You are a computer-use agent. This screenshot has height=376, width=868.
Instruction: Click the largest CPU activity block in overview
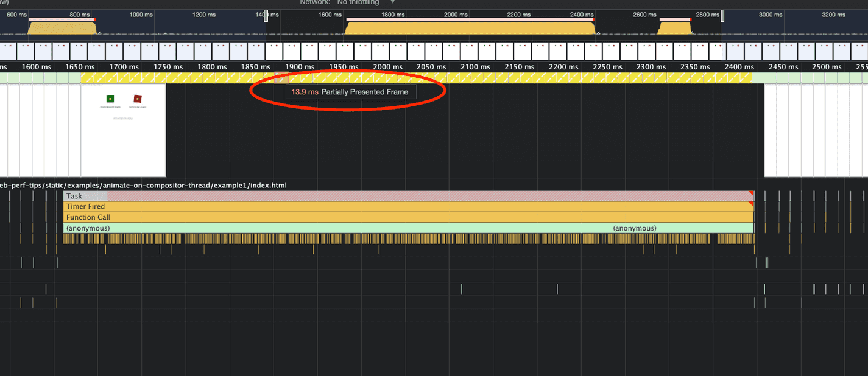click(470, 27)
